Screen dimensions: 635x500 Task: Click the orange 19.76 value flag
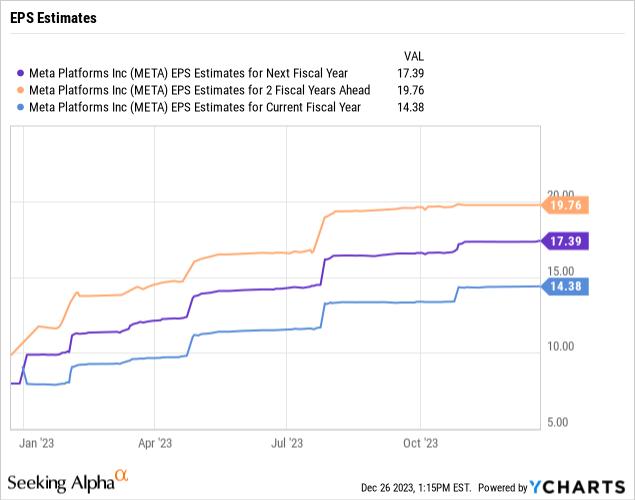[x=566, y=205]
